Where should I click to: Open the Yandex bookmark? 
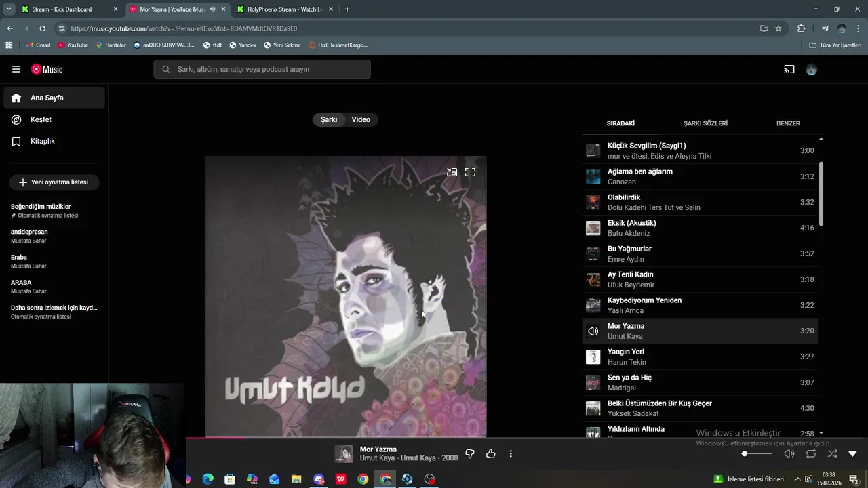pyautogui.click(x=243, y=45)
